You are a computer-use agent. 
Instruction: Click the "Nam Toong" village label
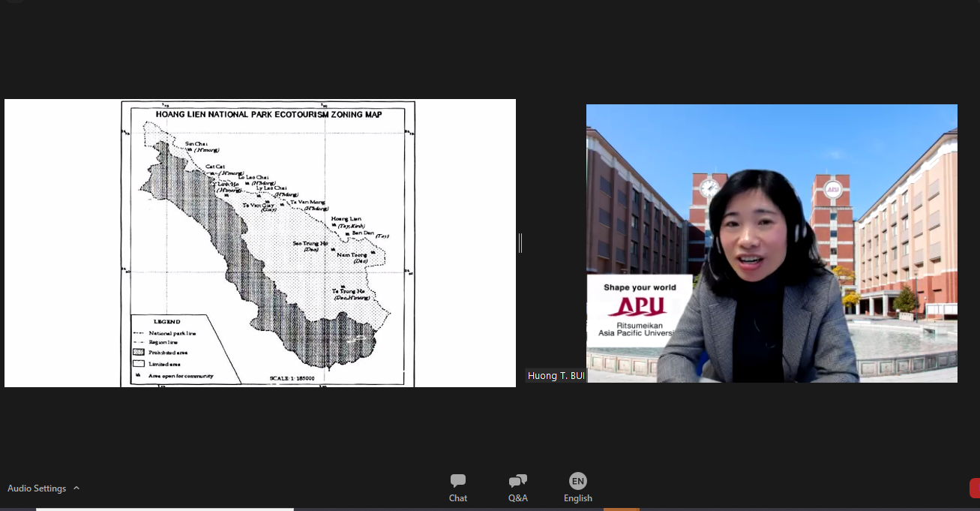click(352, 255)
